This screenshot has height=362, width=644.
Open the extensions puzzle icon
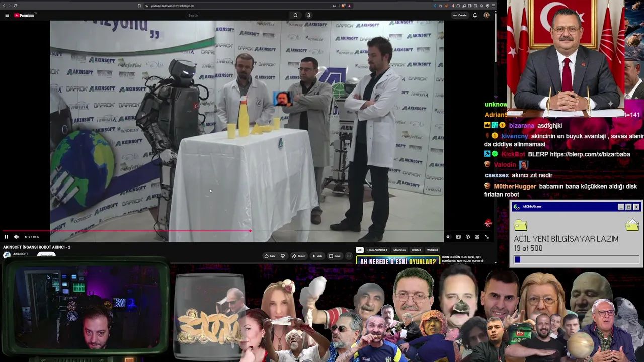[x=458, y=6]
